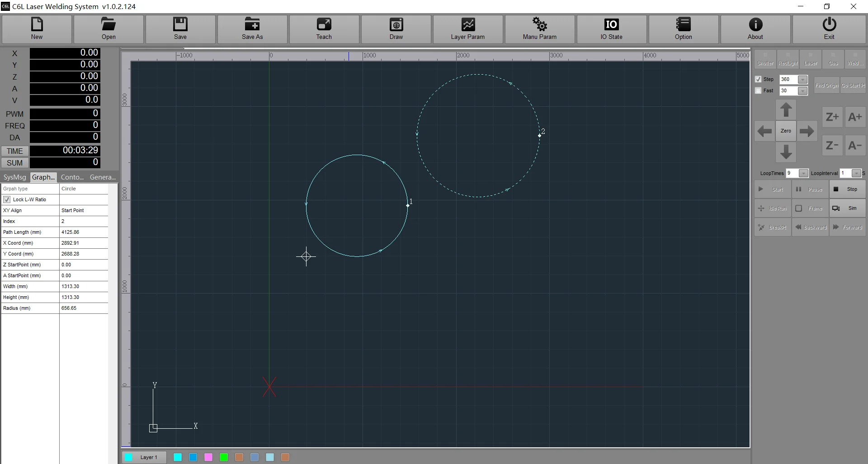The width and height of the screenshot is (868, 464).
Task: Open LoopInterval dropdown
Action: [856, 173]
